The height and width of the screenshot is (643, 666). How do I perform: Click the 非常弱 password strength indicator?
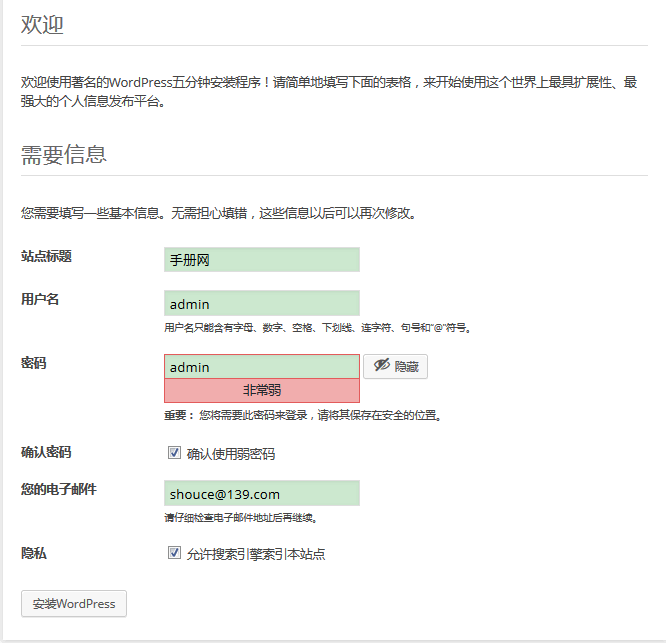261,391
